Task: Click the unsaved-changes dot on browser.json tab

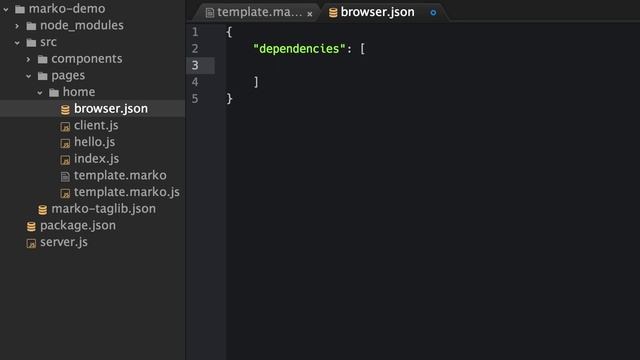Action: point(433,13)
